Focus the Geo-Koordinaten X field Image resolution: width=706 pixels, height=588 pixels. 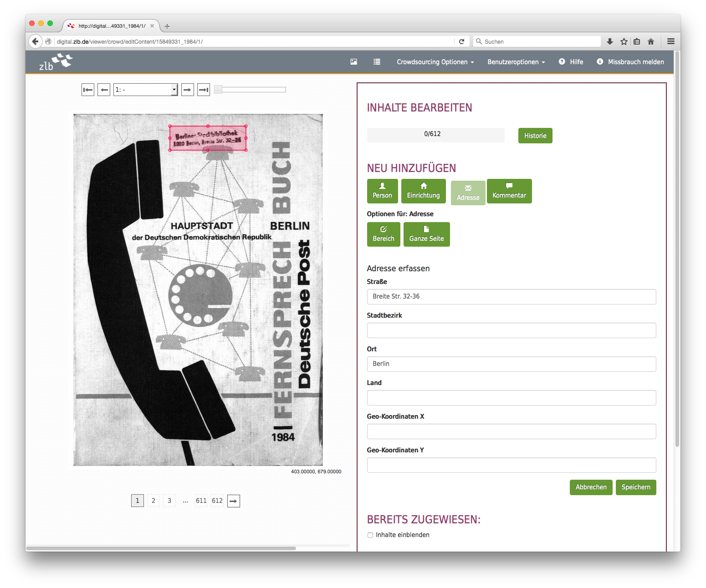512,431
